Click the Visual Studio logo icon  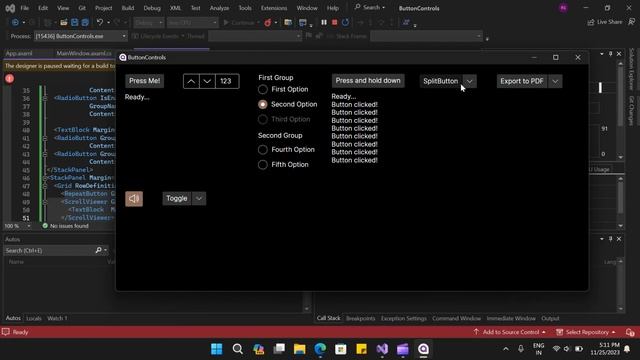coord(10,8)
